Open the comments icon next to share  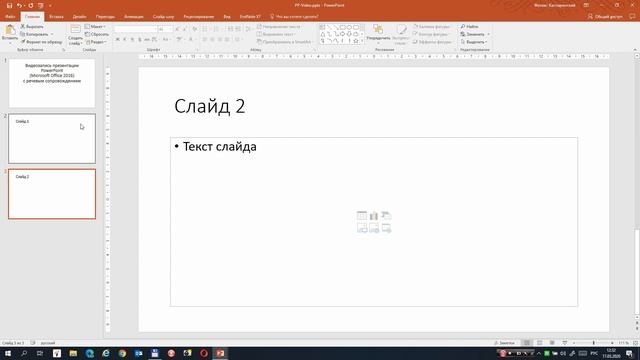(632, 17)
